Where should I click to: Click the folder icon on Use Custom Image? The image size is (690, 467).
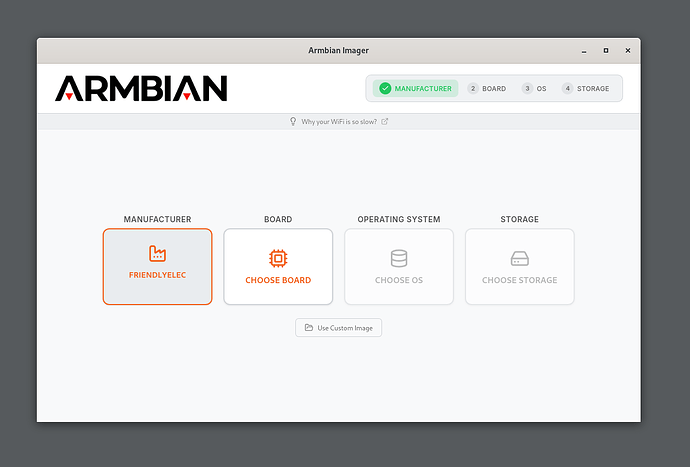coord(308,328)
